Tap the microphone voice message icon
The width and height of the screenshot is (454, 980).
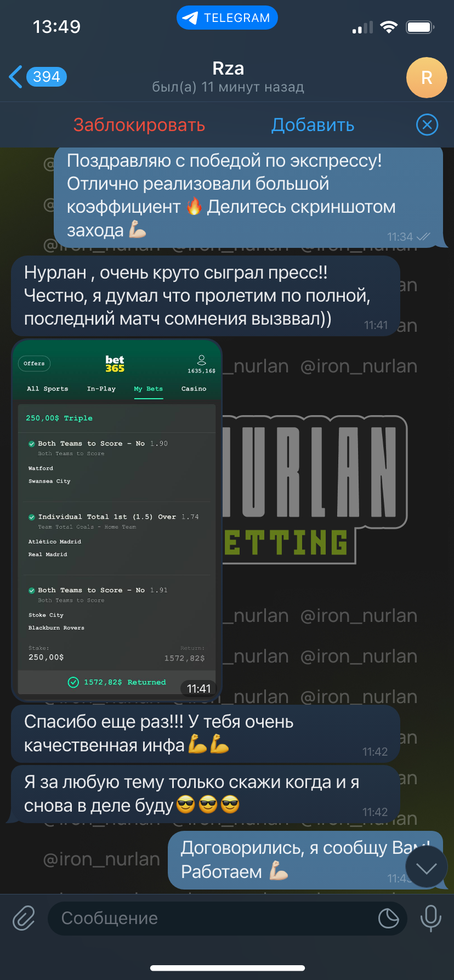point(430,918)
